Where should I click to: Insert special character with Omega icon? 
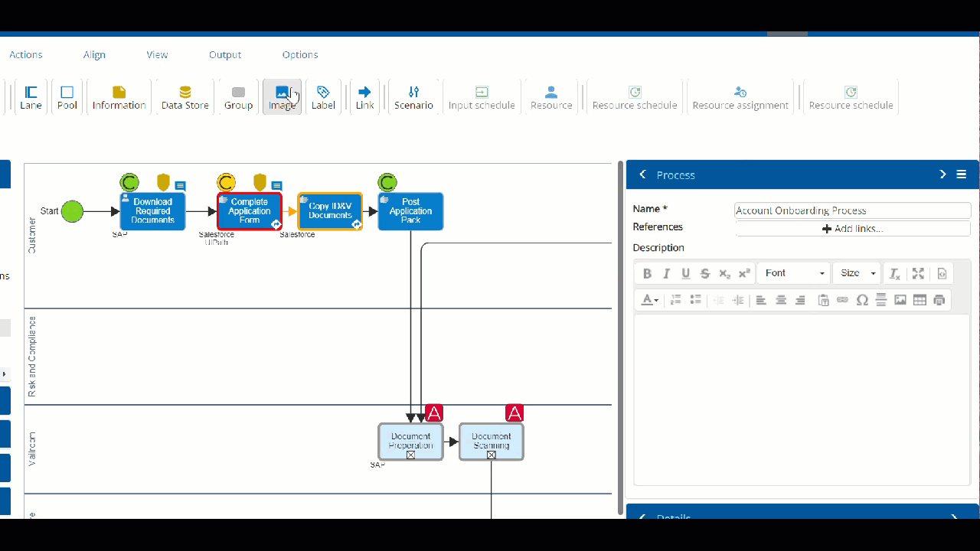point(862,300)
